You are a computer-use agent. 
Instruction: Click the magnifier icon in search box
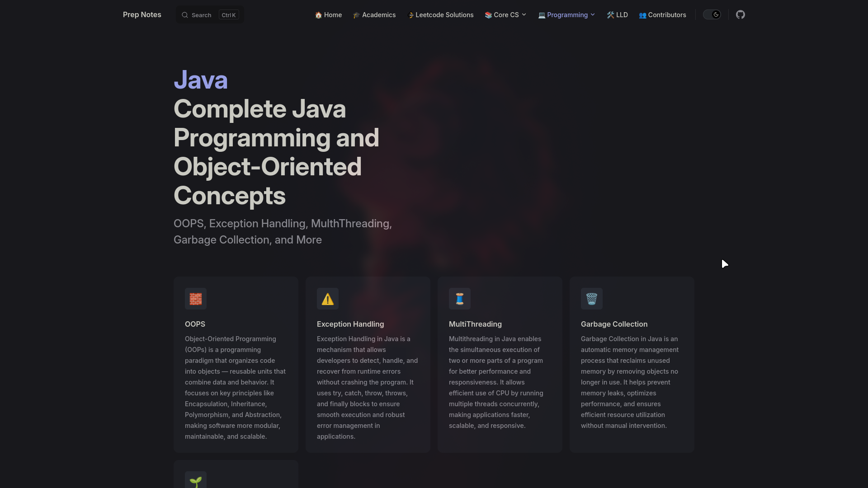pyautogui.click(x=185, y=15)
